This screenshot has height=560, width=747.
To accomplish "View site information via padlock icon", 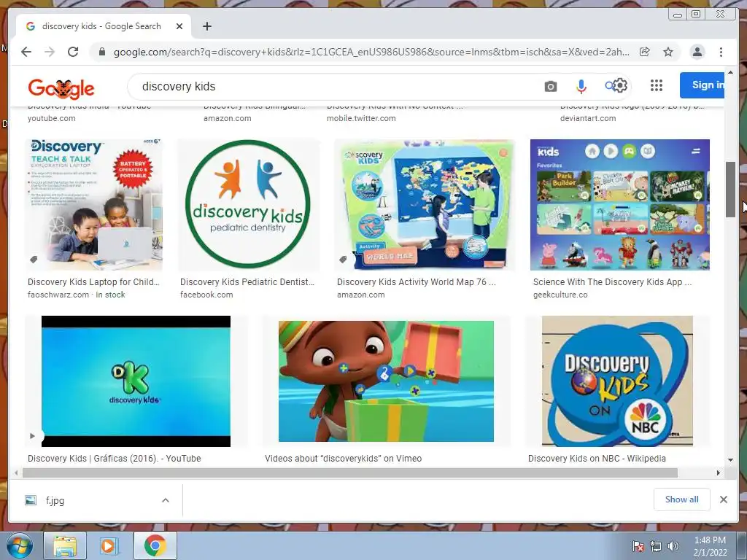I will [x=101, y=52].
